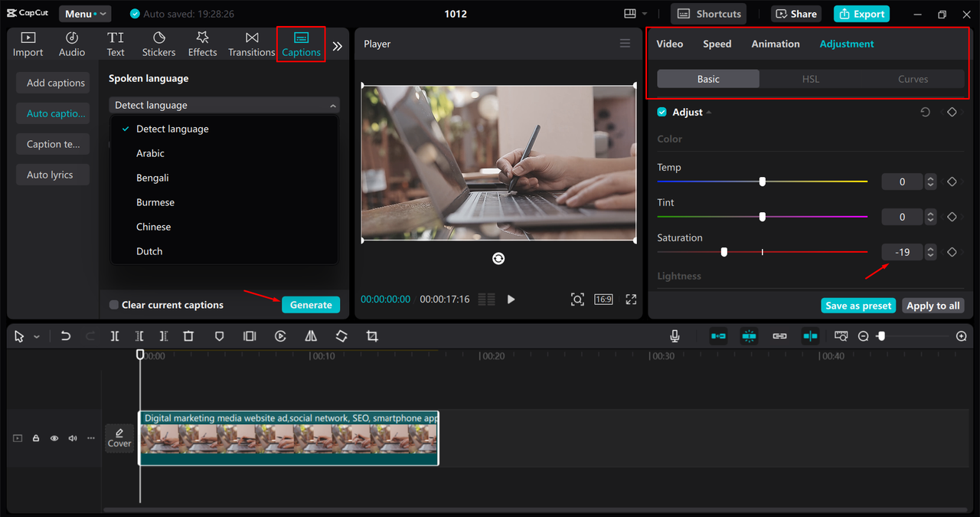The image size is (980, 517).
Task: Click the Generate captions button
Action: [x=311, y=305]
